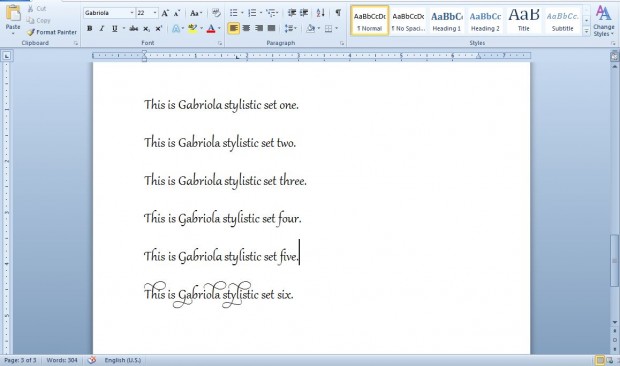The image size is (620, 366).
Task: Apply the Subtitle style
Action: [562, 21]
